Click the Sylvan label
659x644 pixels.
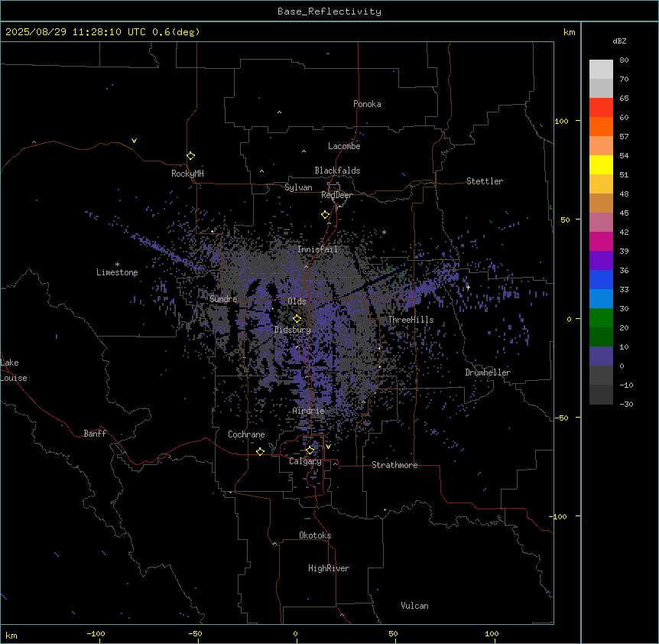298,187
